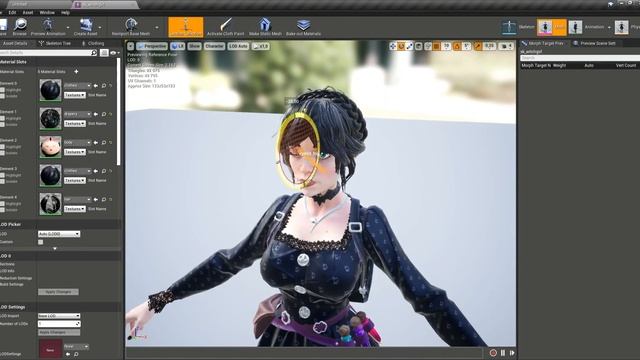Image resolution: width=640 pixels, height=360 pixels.
Task: Click the viewport Lit view mode button
Action: 178,46
